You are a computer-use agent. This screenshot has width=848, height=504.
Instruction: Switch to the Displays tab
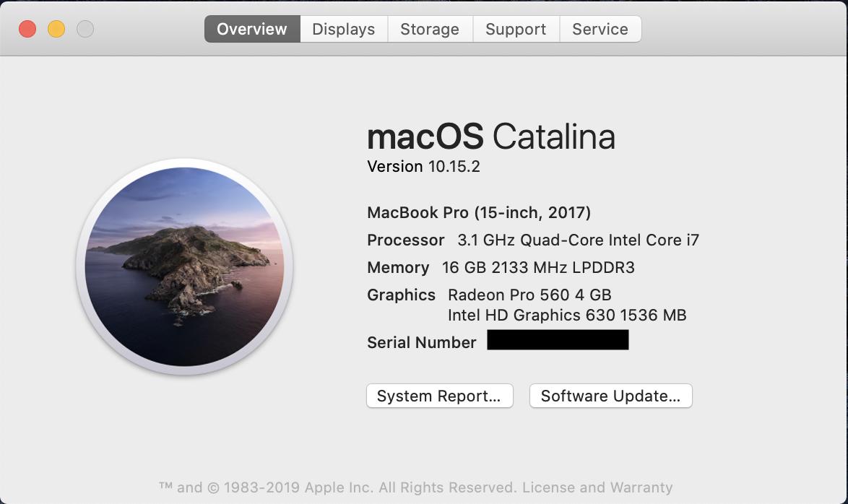click(343, 29)
